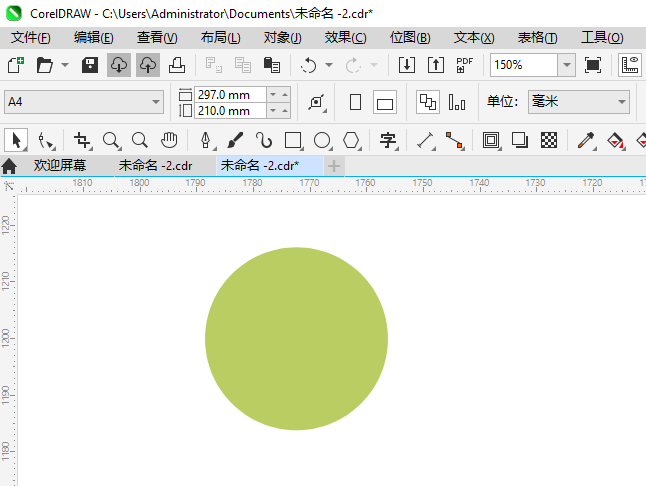Click the cloud download icon
The image size is (646, 486).
119,65
